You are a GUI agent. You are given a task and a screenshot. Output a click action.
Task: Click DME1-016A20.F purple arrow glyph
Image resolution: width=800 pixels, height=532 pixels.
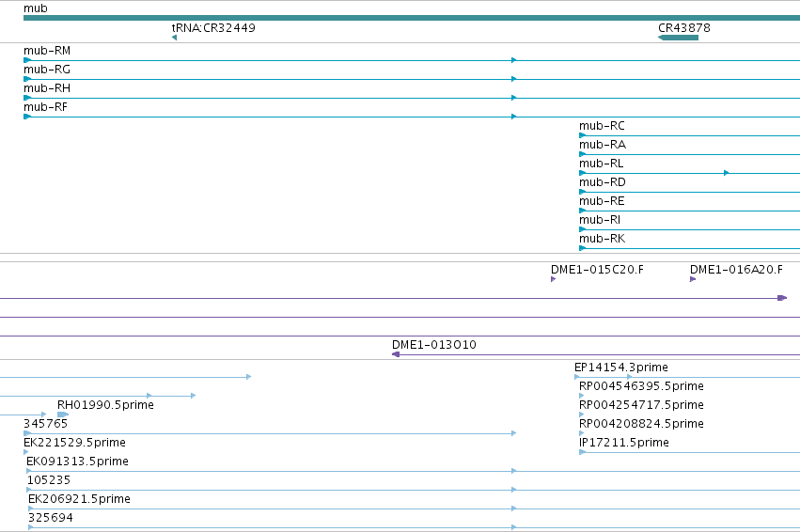coord(692,279)
